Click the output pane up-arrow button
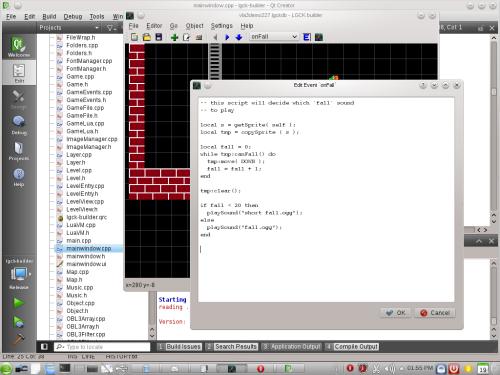 click(479, 241)
